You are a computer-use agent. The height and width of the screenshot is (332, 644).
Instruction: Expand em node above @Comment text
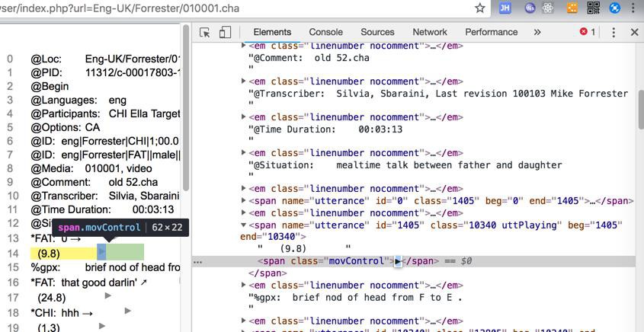pyautogui.click(x=244, y=46)
